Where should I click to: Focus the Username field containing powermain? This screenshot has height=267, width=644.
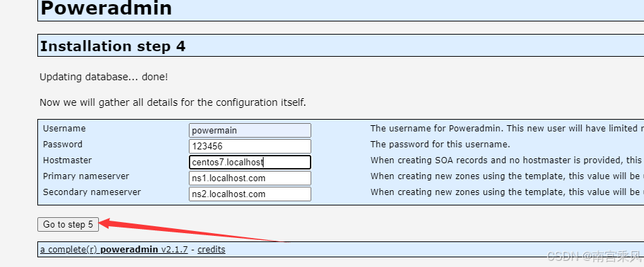pyautogui.click(x=250, y=131)
